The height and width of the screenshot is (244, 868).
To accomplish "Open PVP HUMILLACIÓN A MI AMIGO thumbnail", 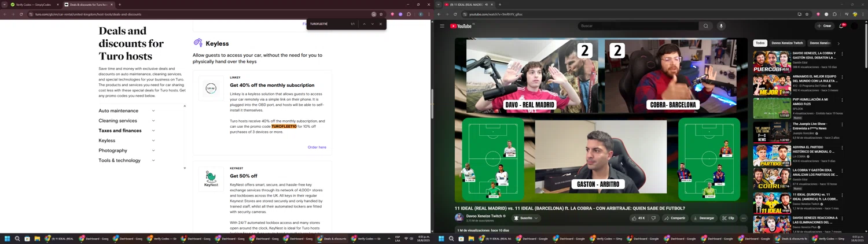I will (771, 108).
